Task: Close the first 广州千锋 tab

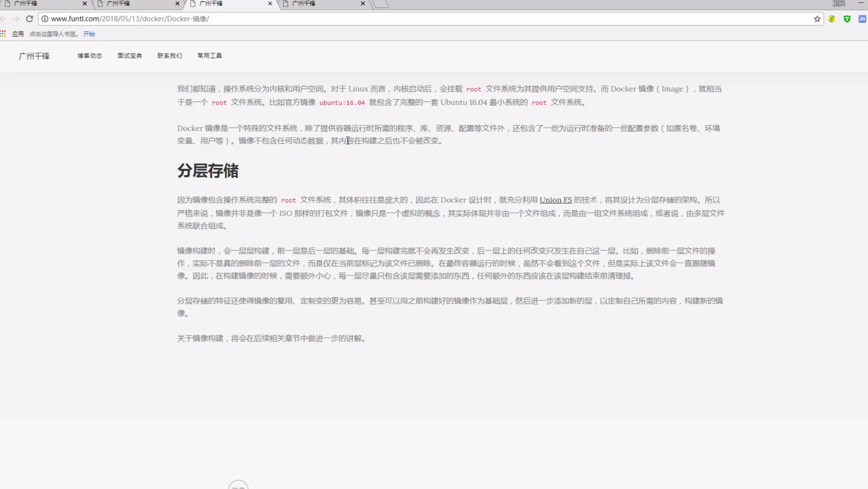Action: point(85,3)
